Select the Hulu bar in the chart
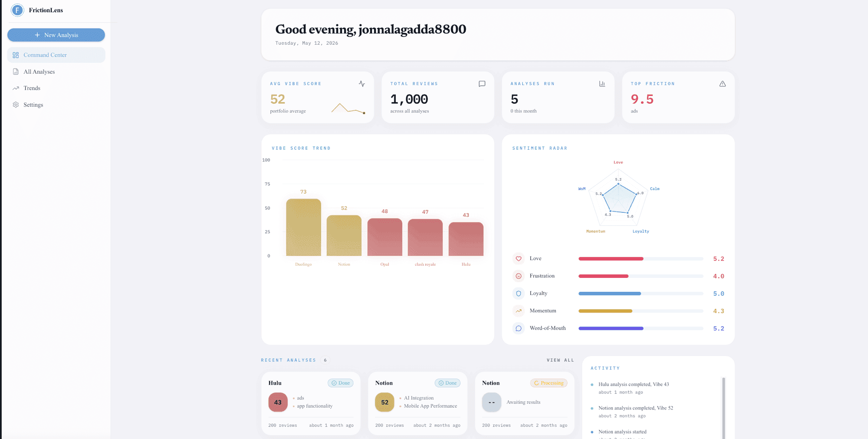868x439 pixels. tap(466, 239)
